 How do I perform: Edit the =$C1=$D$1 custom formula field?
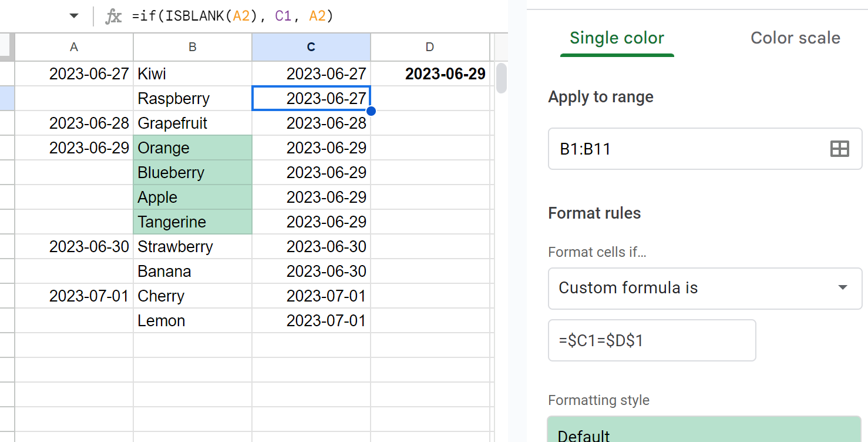click(652, 340)
